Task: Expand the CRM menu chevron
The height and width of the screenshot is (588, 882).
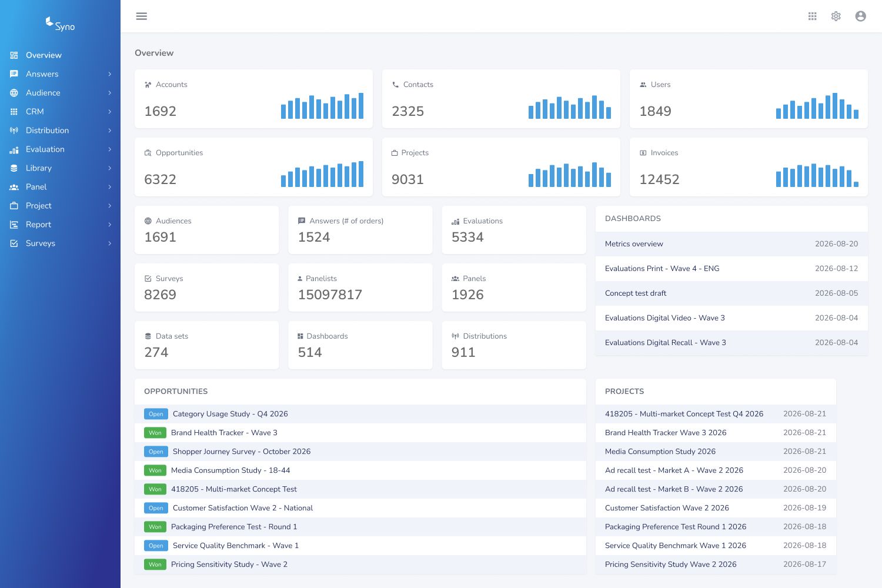Action: (109, 112)
